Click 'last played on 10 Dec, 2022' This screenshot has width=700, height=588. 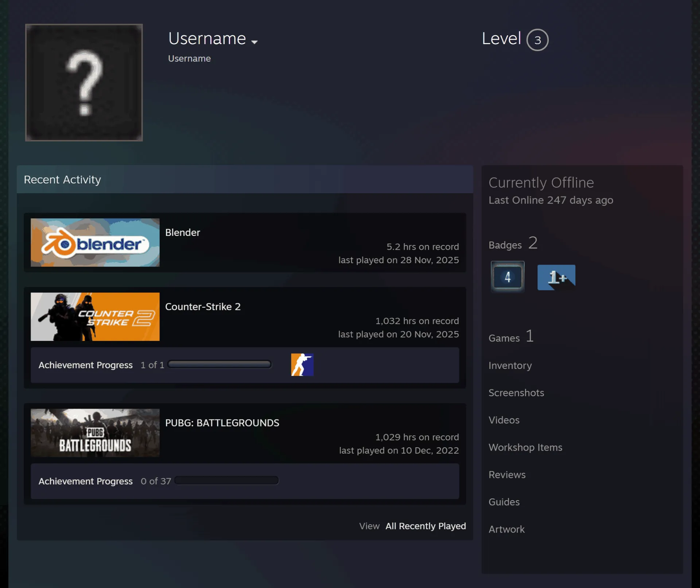399,451
